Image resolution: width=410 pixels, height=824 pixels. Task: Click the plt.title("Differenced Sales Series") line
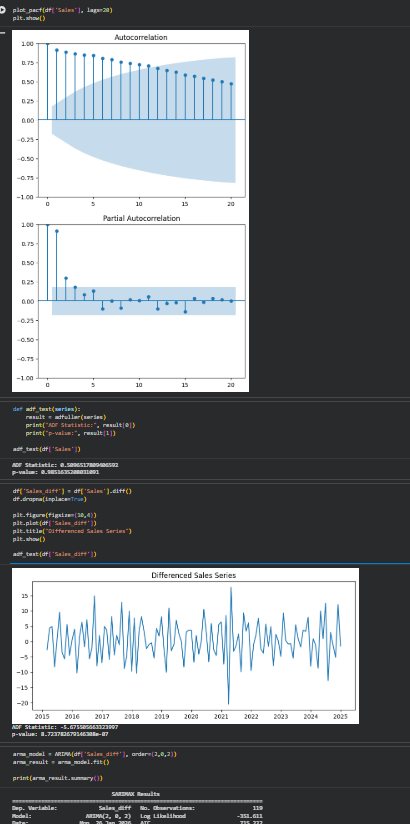click(x=72, y=531)
